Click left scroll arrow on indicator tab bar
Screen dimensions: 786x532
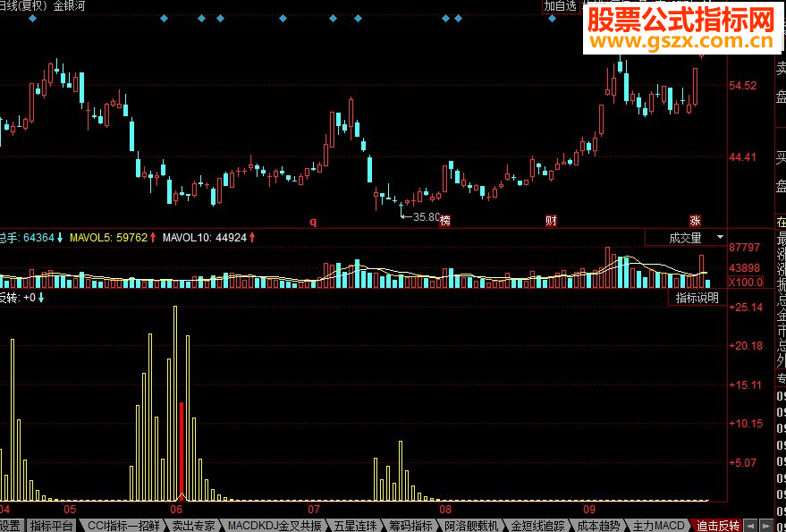point(750,526)
